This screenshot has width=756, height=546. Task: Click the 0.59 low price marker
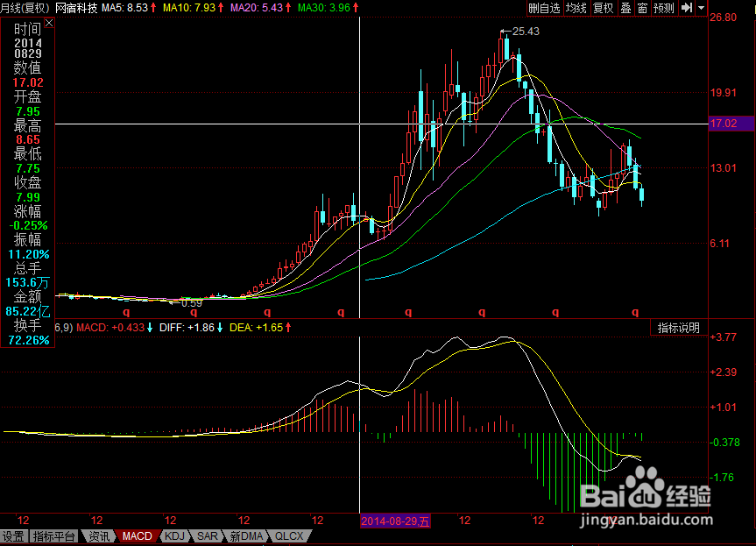tap(192, 303)
